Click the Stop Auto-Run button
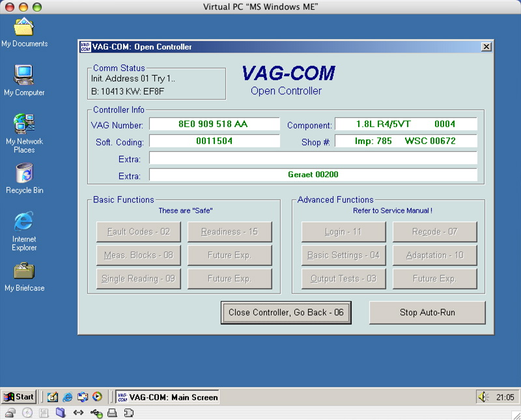The width and height of the screenshot is (521, 420). coord(427,313)
